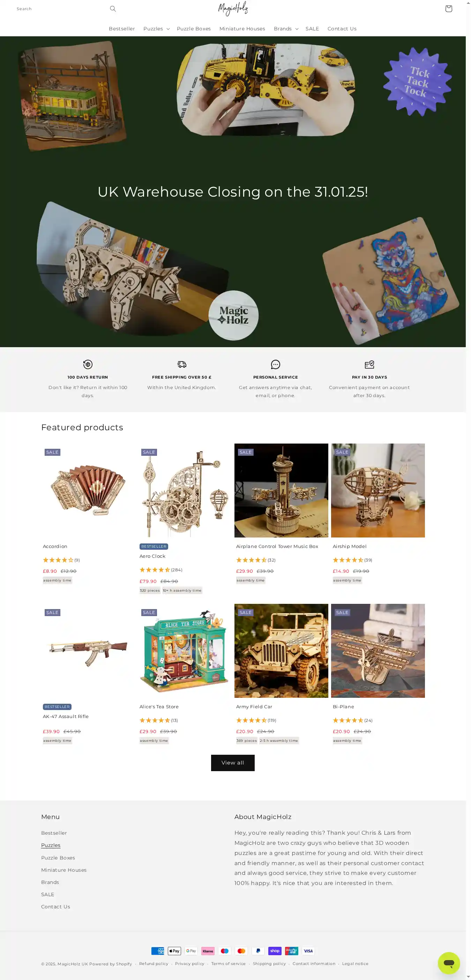Open the Aero Clock product thumbnail
Viewport: 471px width, 980px height.
(x=185, y=490)
